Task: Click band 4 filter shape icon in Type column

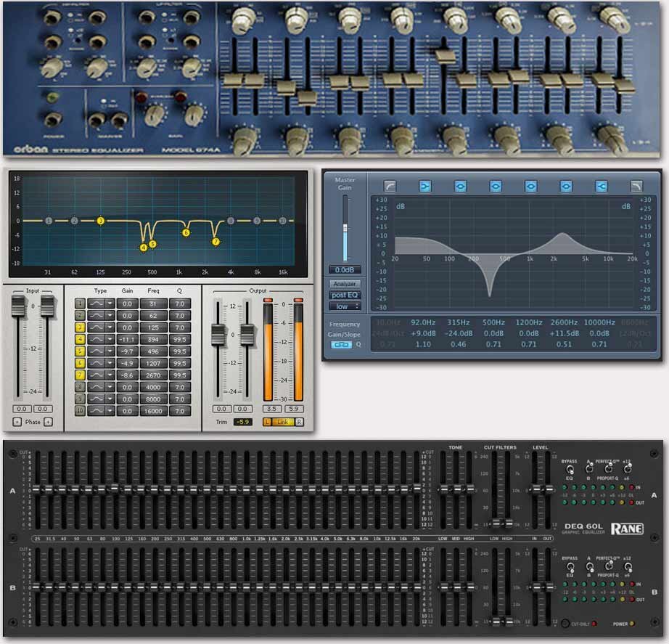Action: pos(97,340)
